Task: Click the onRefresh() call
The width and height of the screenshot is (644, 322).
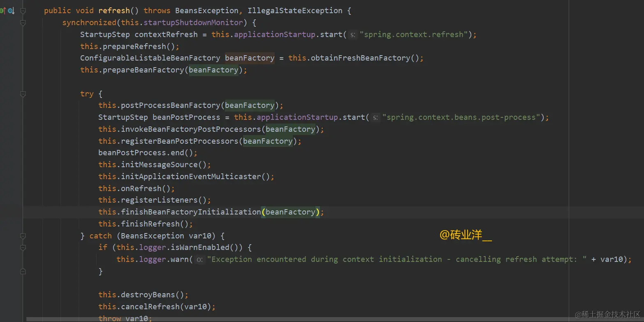Action: point(146,189)
